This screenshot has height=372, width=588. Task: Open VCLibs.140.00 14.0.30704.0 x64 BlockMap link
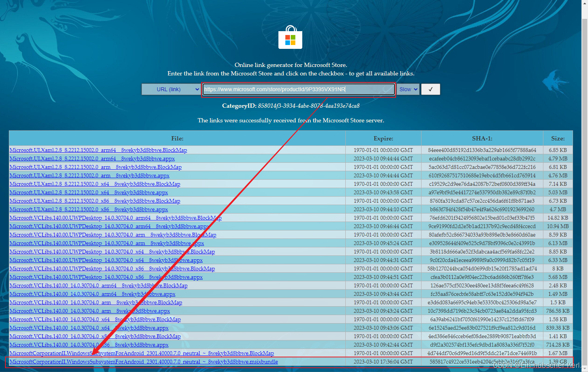95,319
